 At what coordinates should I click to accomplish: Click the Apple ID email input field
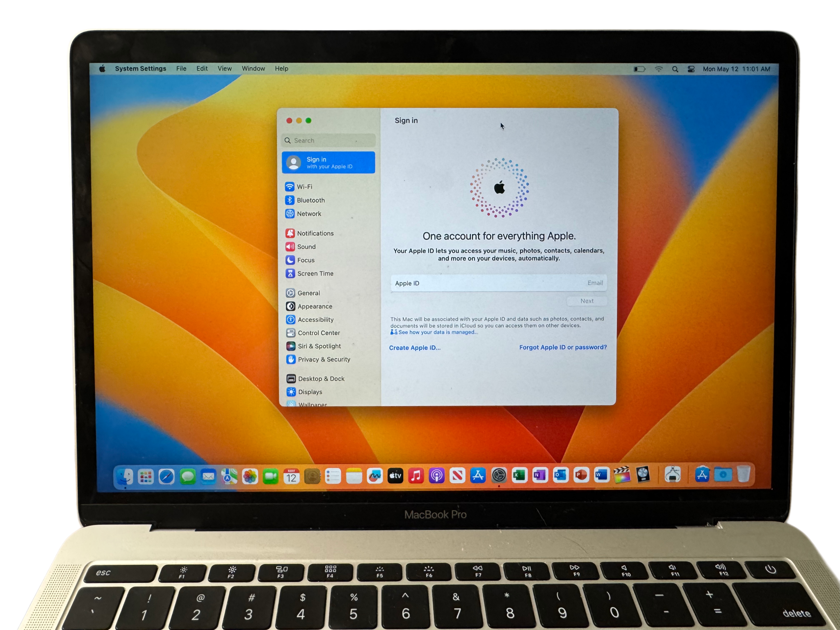pos(499,283)
